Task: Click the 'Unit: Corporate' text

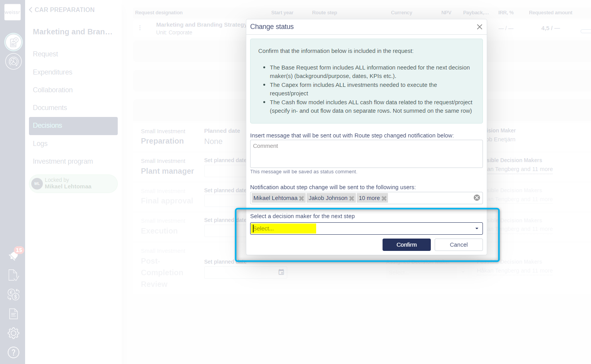Action: point(174,32)
